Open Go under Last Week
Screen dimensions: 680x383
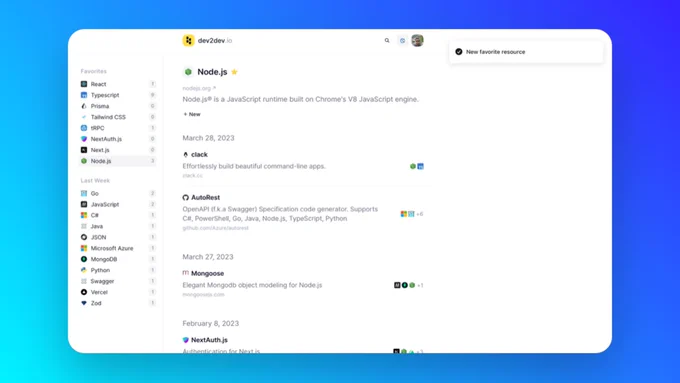[x=118, y=193]
